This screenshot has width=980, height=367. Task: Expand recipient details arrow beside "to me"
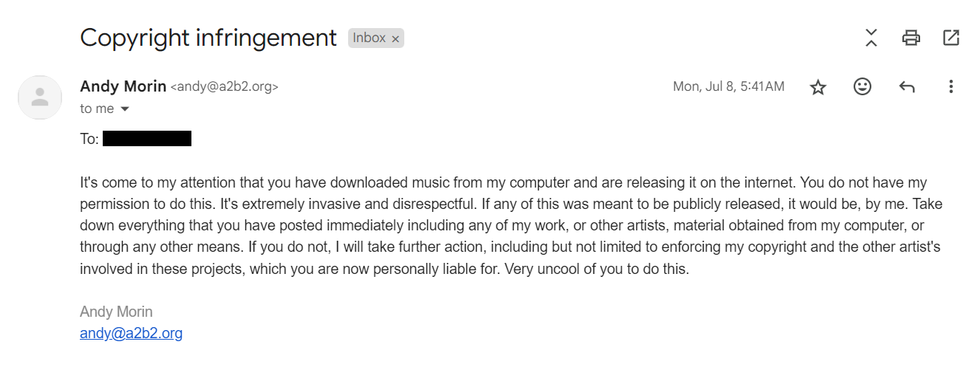click(x=125, y=109)
